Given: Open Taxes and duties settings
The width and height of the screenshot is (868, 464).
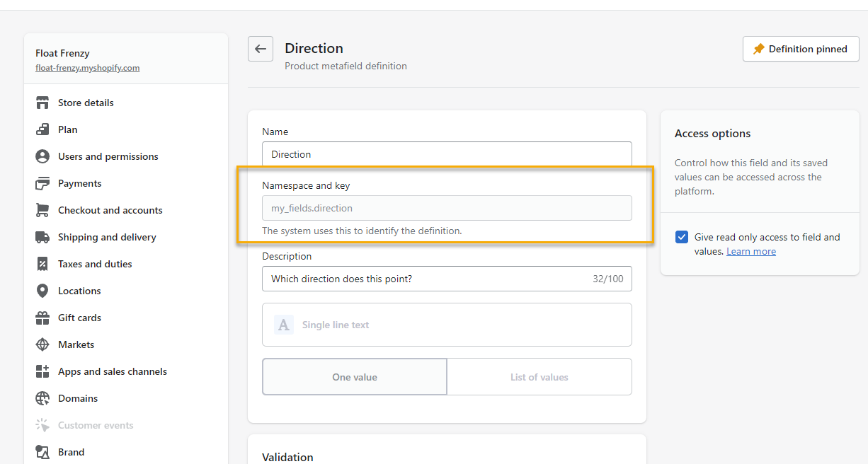Looking at the screenshot, I should tap(95, 264).
